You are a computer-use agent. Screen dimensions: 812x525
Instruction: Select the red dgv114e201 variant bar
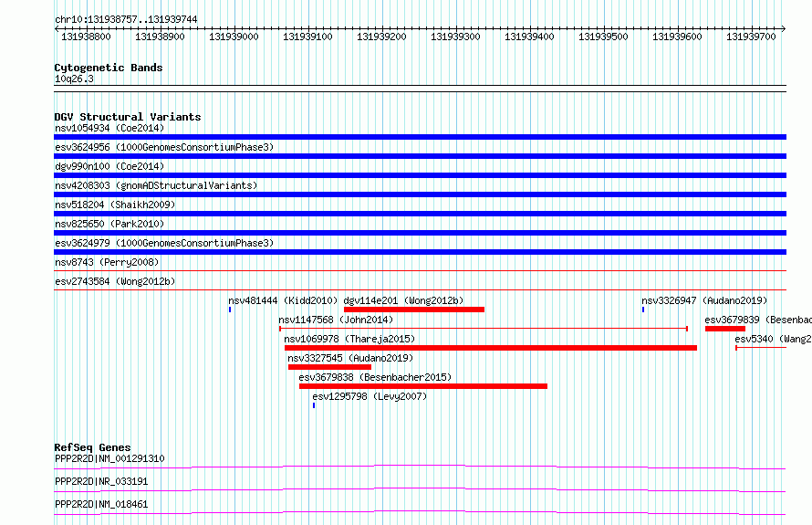(414, 310)
